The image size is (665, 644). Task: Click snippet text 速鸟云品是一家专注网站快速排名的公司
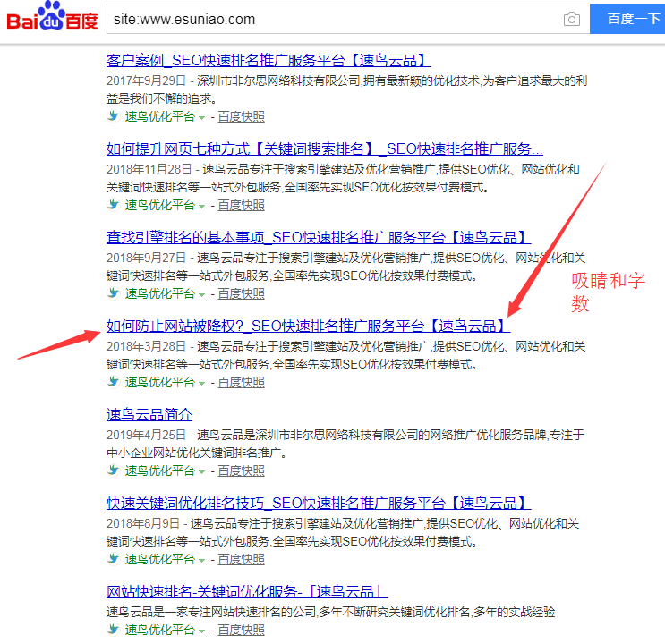tap(211, 612)
